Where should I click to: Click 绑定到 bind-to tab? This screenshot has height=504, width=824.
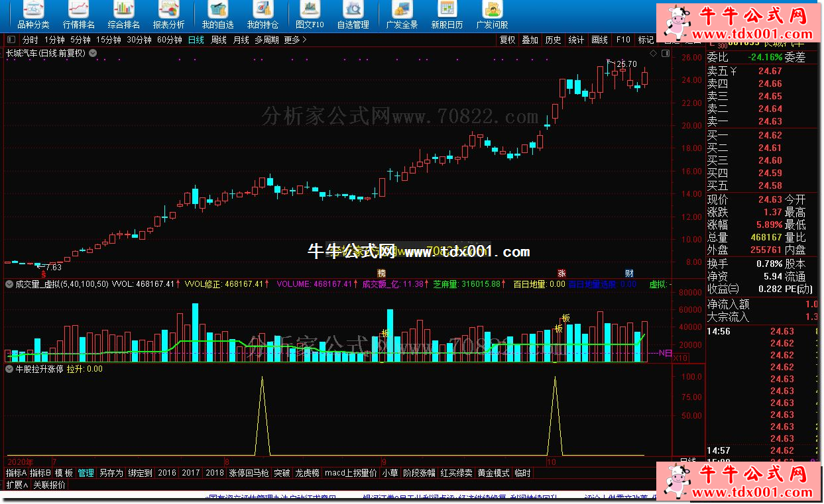140,473
